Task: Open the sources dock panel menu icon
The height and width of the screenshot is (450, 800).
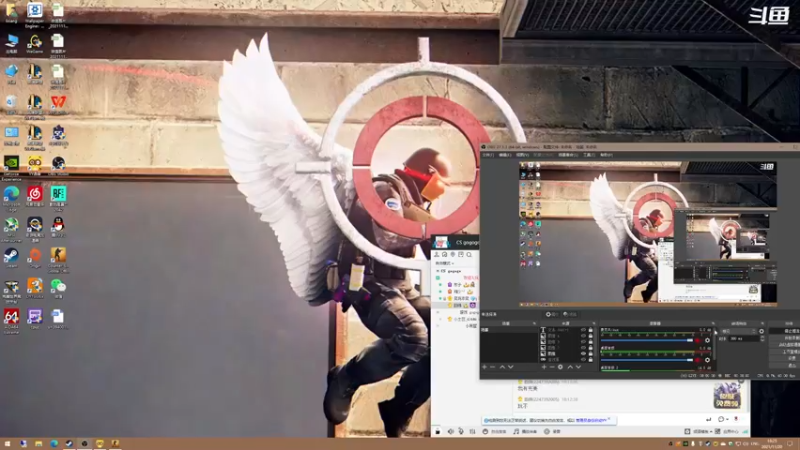Action: (594, 323)
